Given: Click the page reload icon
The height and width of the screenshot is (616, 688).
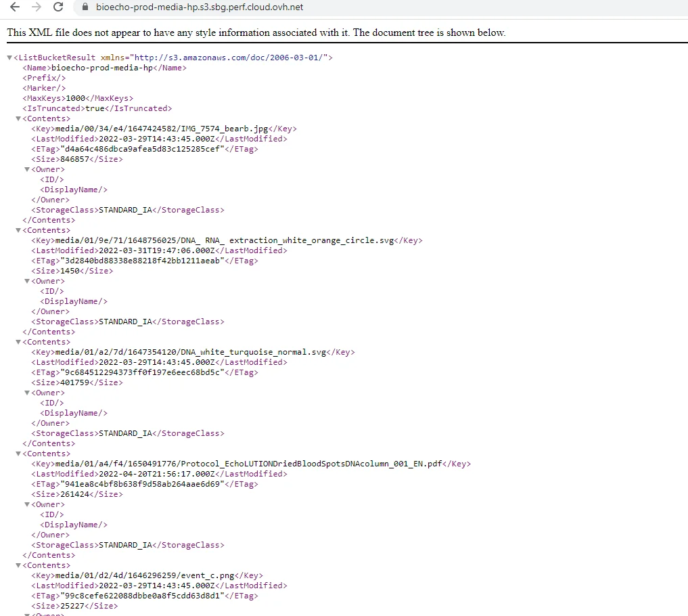Looking at the screenshot, I should click(x=60, y=7).
